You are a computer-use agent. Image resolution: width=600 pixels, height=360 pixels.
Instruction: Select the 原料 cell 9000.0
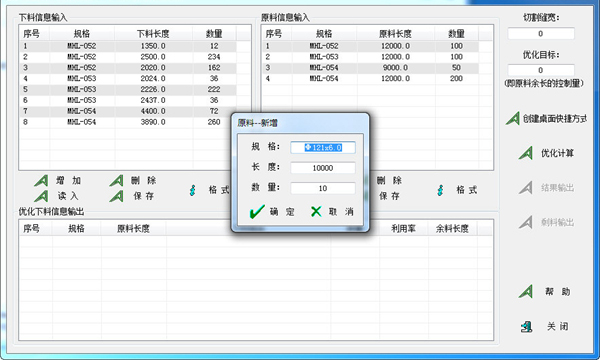[x=395, y=68]
